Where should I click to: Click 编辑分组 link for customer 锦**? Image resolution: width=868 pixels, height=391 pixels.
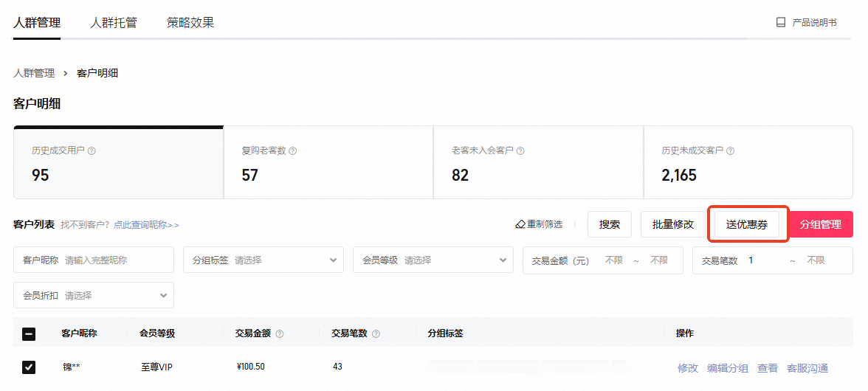click(728, 368)
